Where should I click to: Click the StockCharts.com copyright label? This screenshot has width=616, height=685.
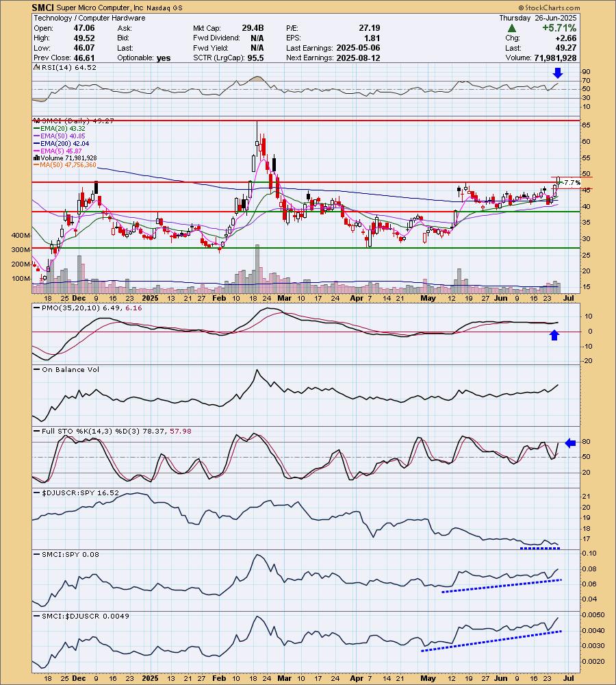(x=549, y=8)
